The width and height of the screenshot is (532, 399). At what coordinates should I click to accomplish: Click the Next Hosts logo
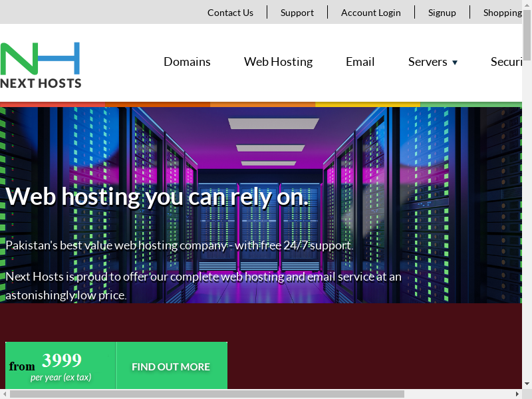click(x=41, y=65)
